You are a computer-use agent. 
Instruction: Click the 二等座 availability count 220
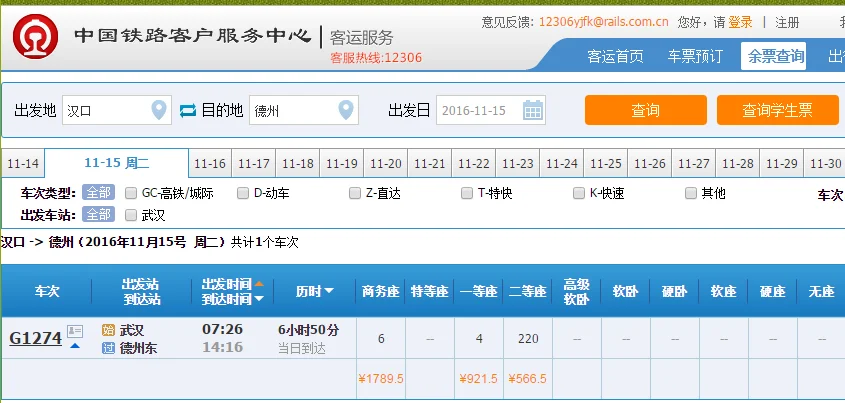(528, 338)
